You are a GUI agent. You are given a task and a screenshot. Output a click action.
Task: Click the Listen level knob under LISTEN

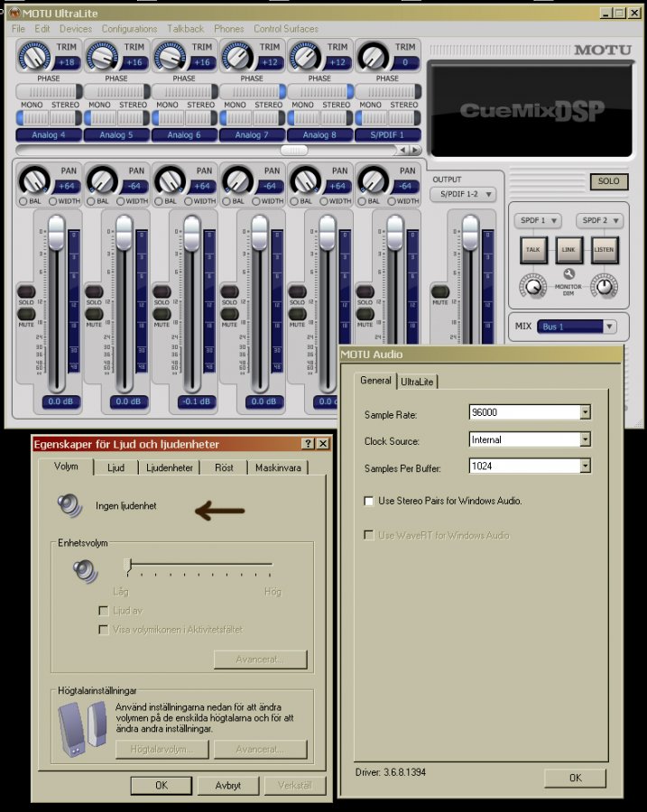tap(605, 286)
